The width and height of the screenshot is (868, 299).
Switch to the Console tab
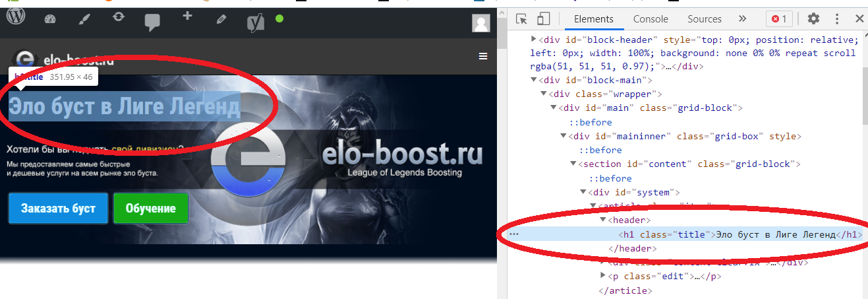click(651, 19)
